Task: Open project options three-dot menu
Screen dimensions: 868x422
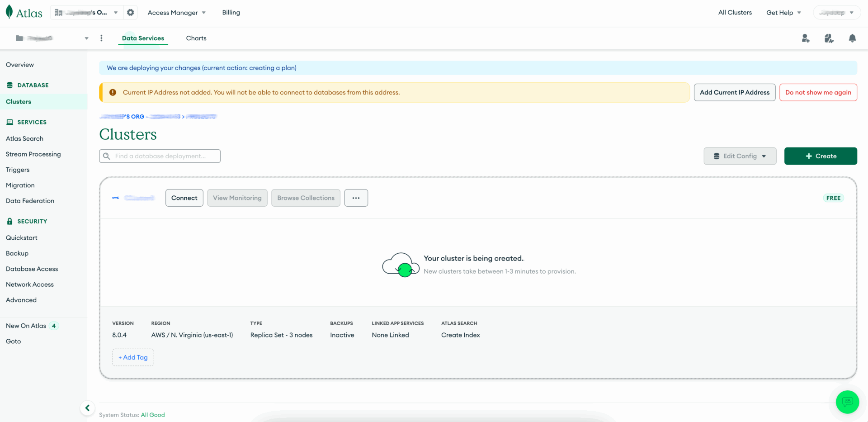Action: tap(101, 38)
